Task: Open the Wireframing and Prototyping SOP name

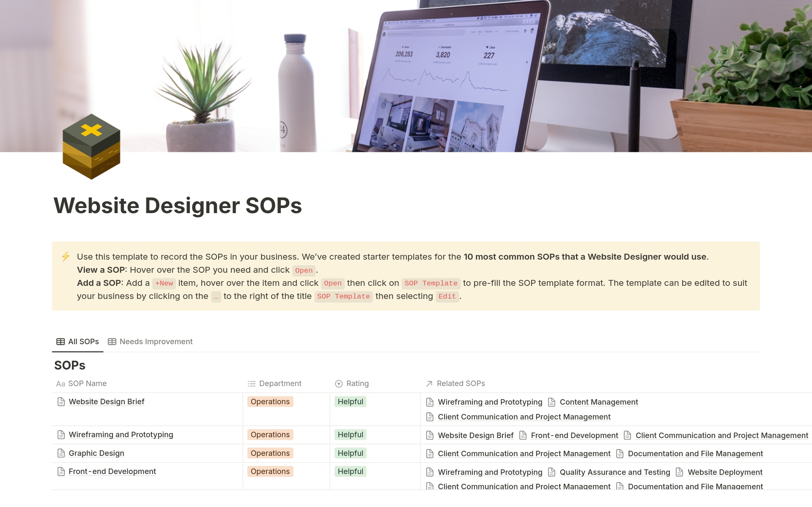Action: coord(121,435)
